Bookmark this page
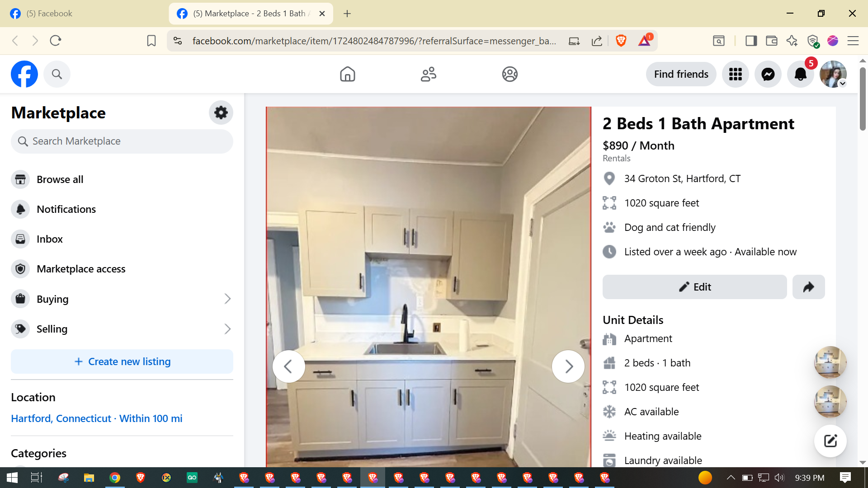The image size is (868, 488). (x=151, y=41)
